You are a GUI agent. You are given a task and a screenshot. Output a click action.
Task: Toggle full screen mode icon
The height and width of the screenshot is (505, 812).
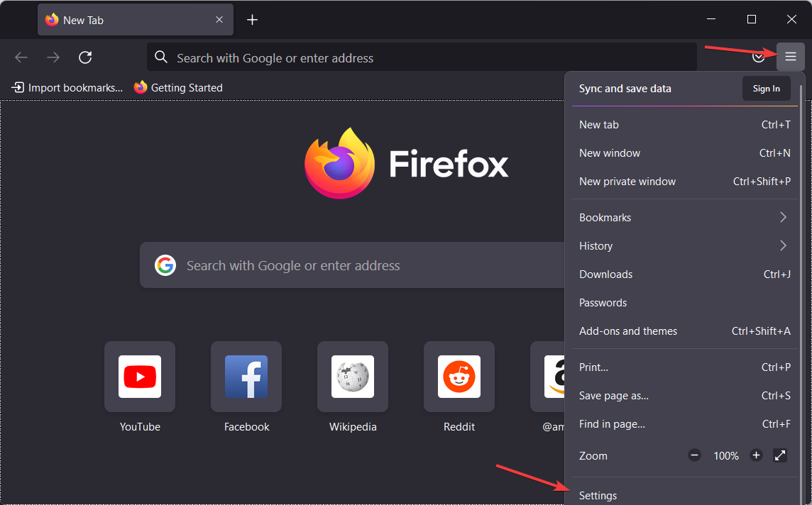pos(780,455)
